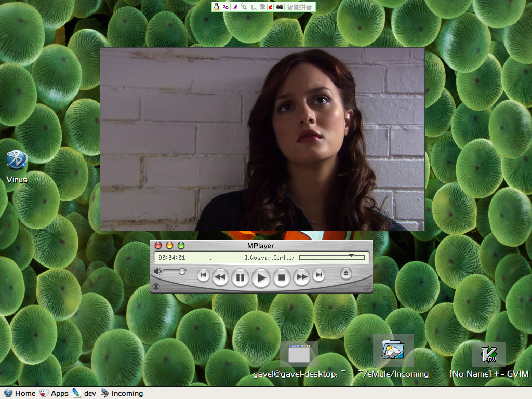Open the Virus Bluetooth desktop icon

click(x=17, y=166)
